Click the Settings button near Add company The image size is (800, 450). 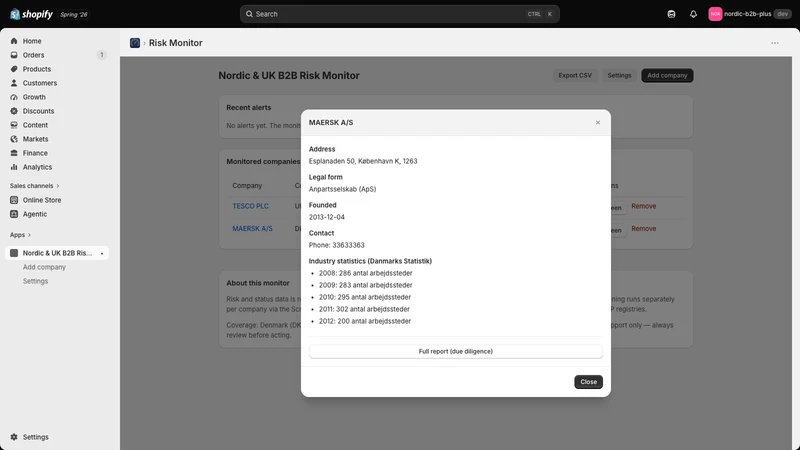[619, 76]
